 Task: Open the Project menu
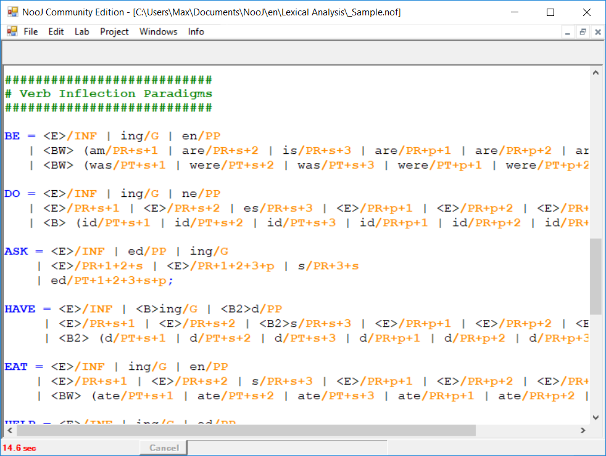pyautogui.click(x=114, y=32)
